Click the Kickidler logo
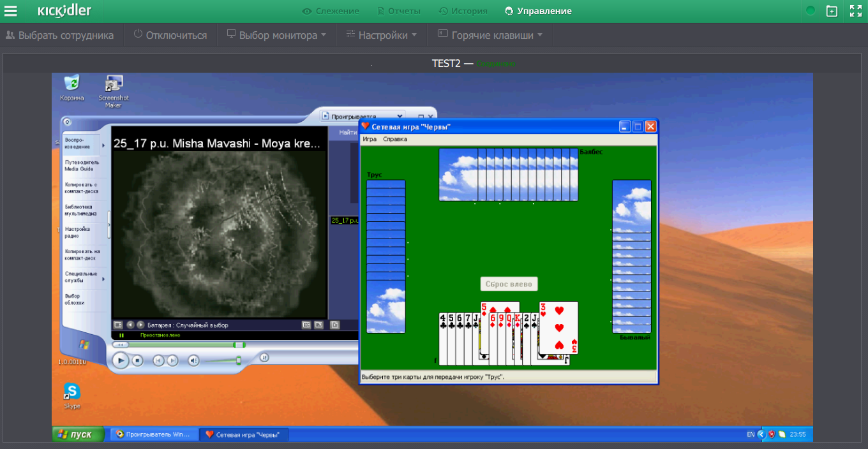868x449 pixels. click(64, 11)
